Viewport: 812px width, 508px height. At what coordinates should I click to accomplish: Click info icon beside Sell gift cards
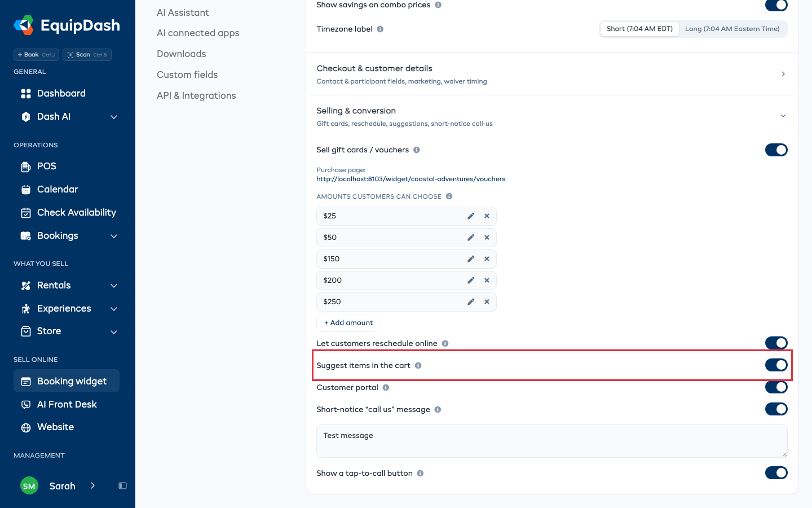click(417, 150)
